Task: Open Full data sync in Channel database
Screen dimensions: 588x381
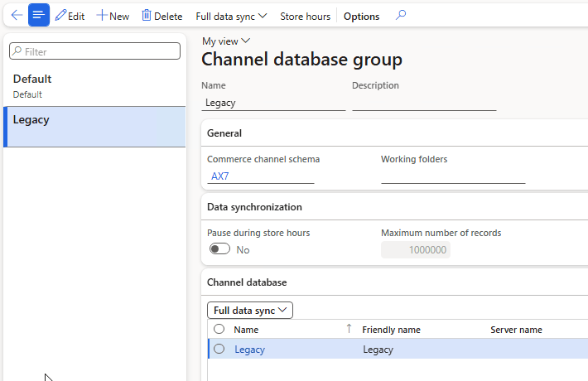Action: pos(250,311)
